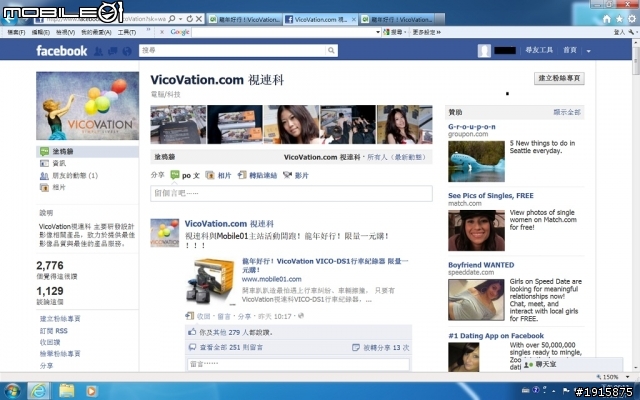Open the notifications globe icon
Image resolution: width=640 pixels, height=400 pixels.
pos(127,51)
